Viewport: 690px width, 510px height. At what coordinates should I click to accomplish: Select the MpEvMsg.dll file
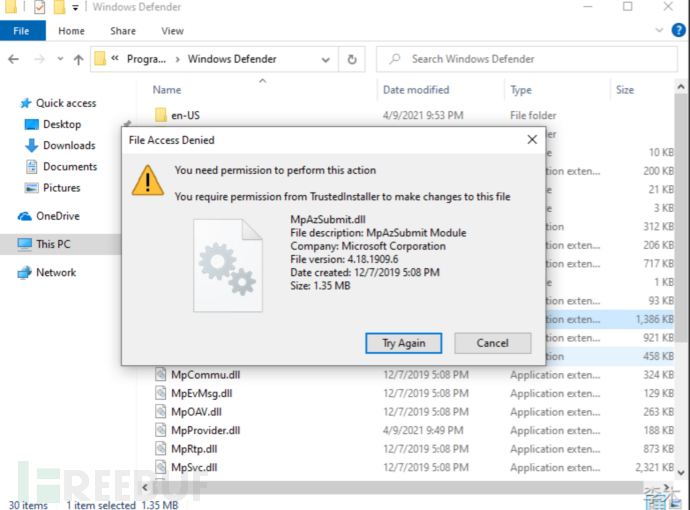pos(202,393)
